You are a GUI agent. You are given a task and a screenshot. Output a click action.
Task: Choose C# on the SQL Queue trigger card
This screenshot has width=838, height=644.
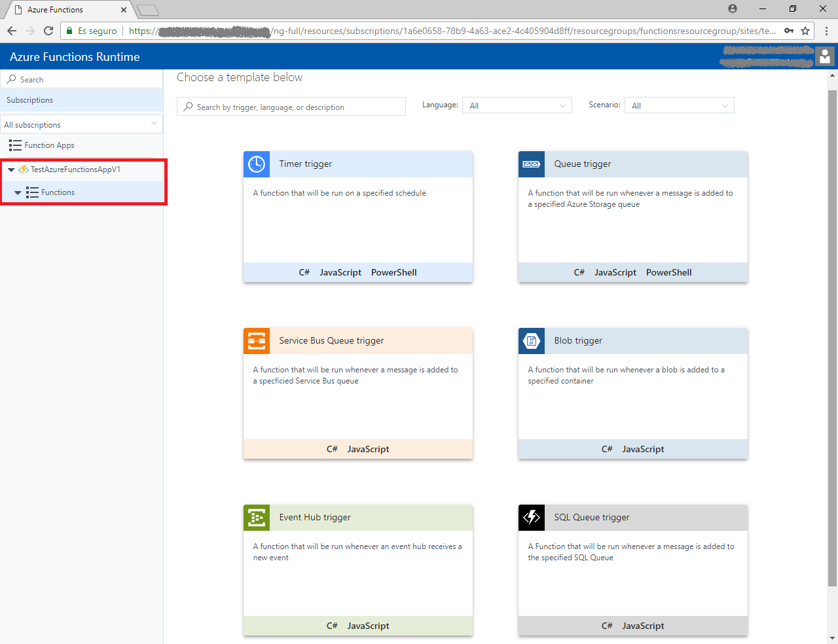(607, 626)
